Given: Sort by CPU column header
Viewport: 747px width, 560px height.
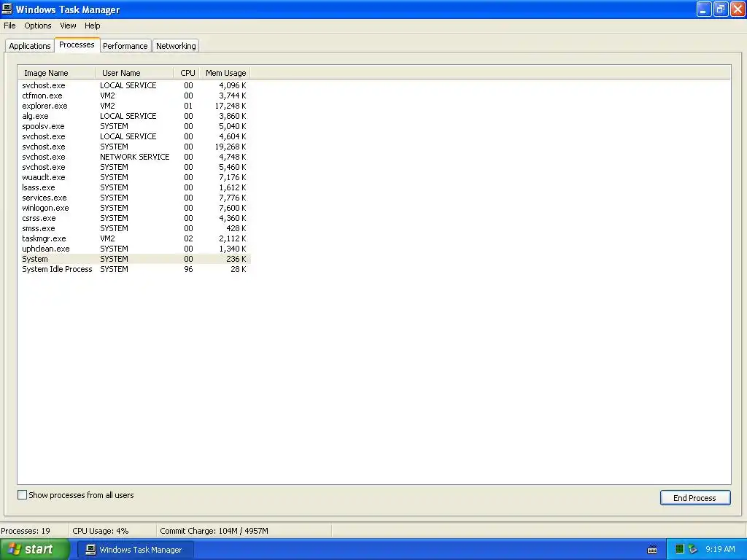Looking at the screenshot, I should 186,73.
